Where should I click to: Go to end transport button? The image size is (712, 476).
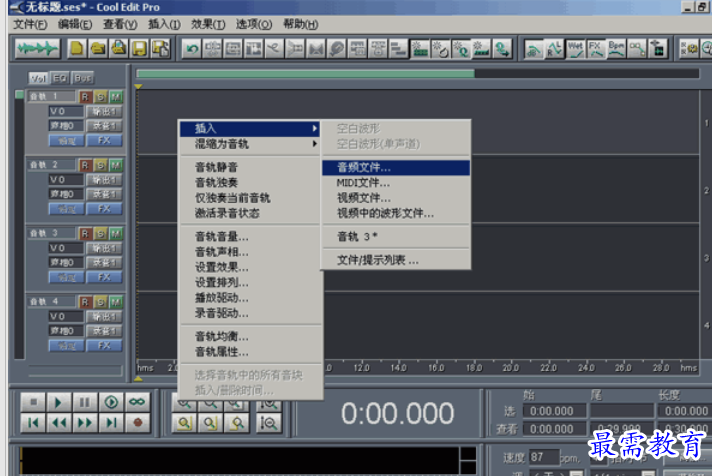(111, 423)
